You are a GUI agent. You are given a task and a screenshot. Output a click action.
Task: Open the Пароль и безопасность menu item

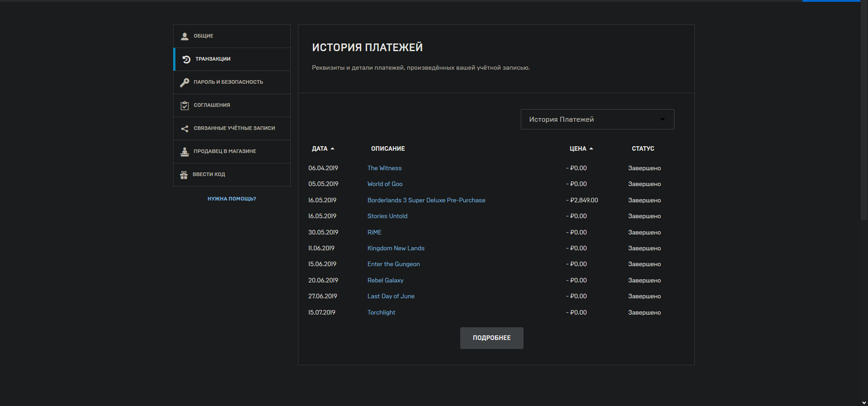coord(228,82)
